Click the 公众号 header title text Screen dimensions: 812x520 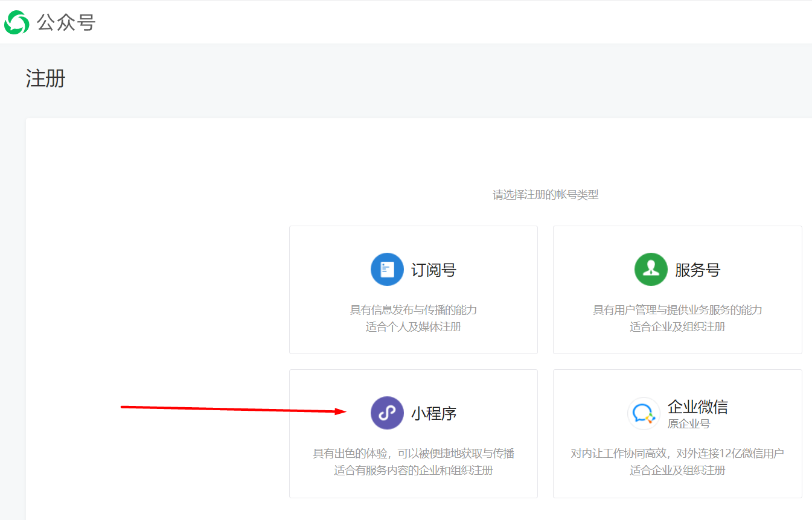(x=66, y=22)
